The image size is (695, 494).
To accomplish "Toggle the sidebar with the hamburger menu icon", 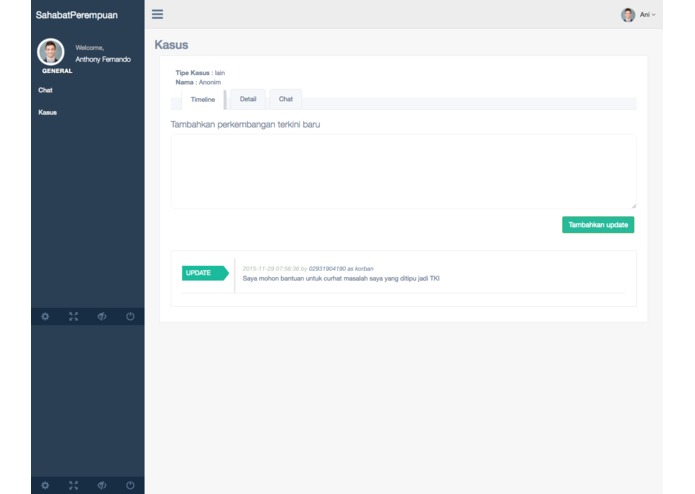I will coord(157,14).
